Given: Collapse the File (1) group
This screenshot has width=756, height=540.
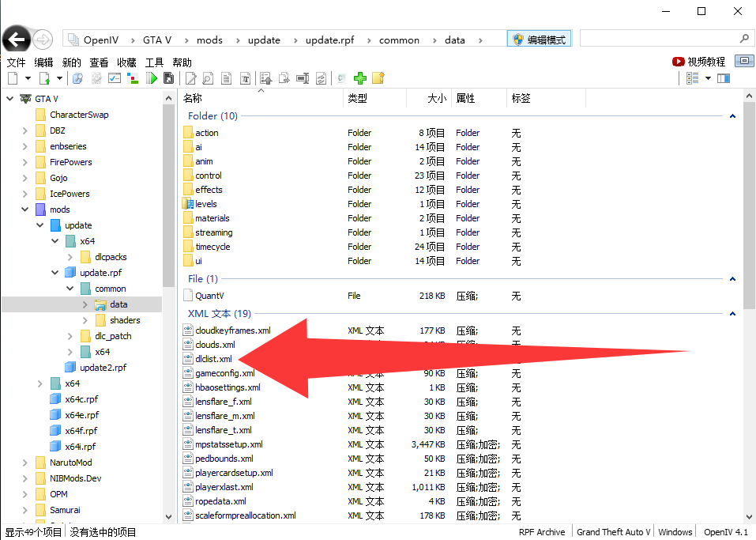Looking at the screenshot, I should tap(732, 279).
